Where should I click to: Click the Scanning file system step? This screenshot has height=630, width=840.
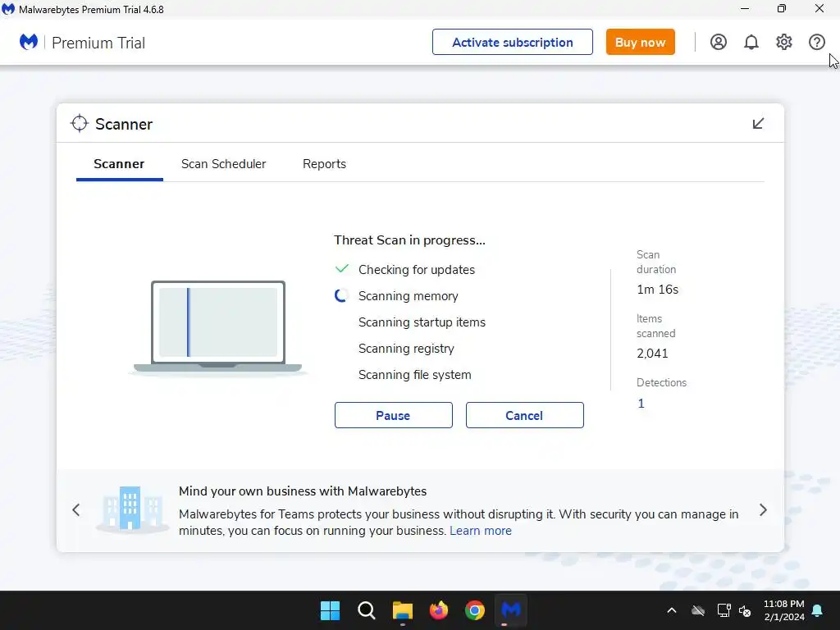point(414,374)
